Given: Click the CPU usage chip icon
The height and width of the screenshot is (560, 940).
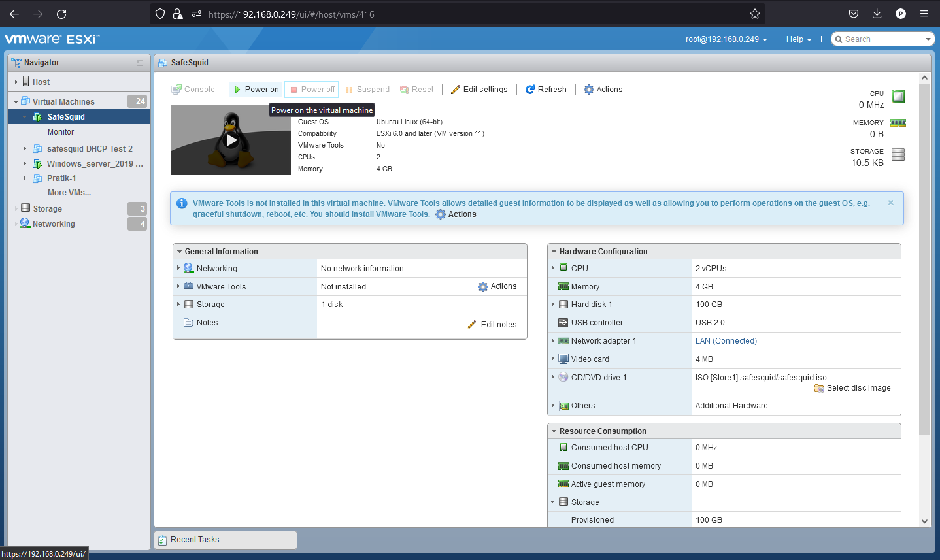Looking at the screenshot, I should (898, 97).
